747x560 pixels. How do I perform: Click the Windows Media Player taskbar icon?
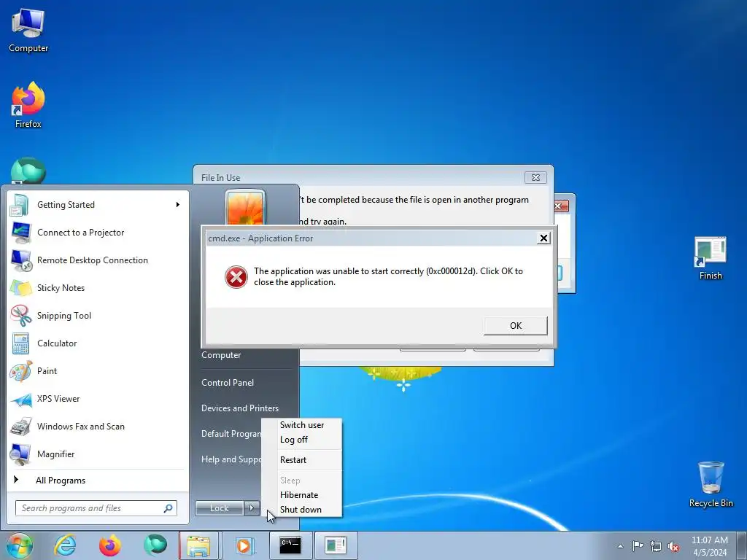(x=244, y=545)
